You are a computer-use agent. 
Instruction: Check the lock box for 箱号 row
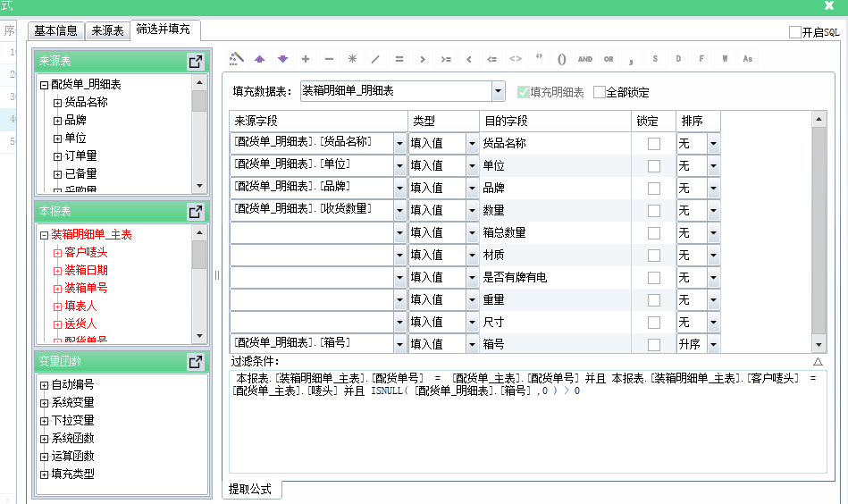coord(654,344)
